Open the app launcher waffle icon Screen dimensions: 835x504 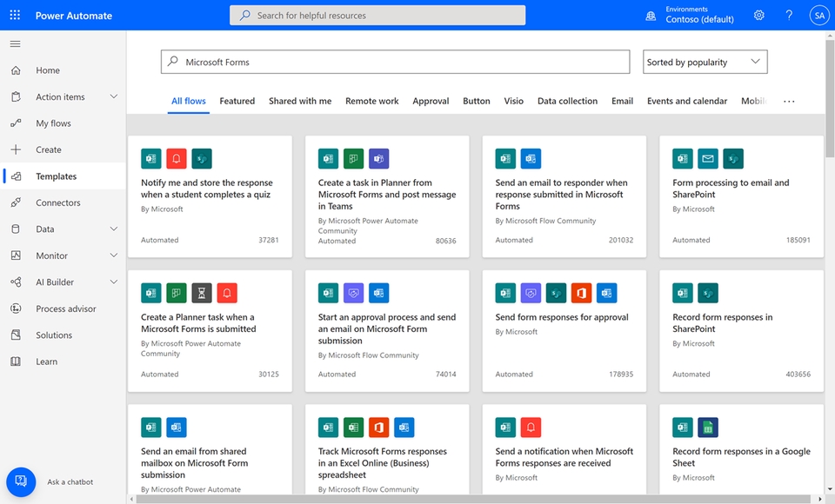pos(15,15)
